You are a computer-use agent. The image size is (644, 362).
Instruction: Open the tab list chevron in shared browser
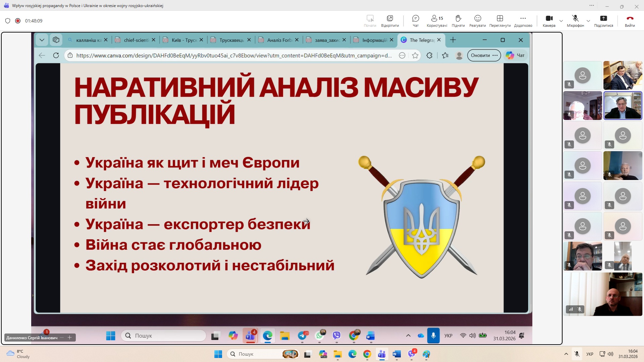42,40
